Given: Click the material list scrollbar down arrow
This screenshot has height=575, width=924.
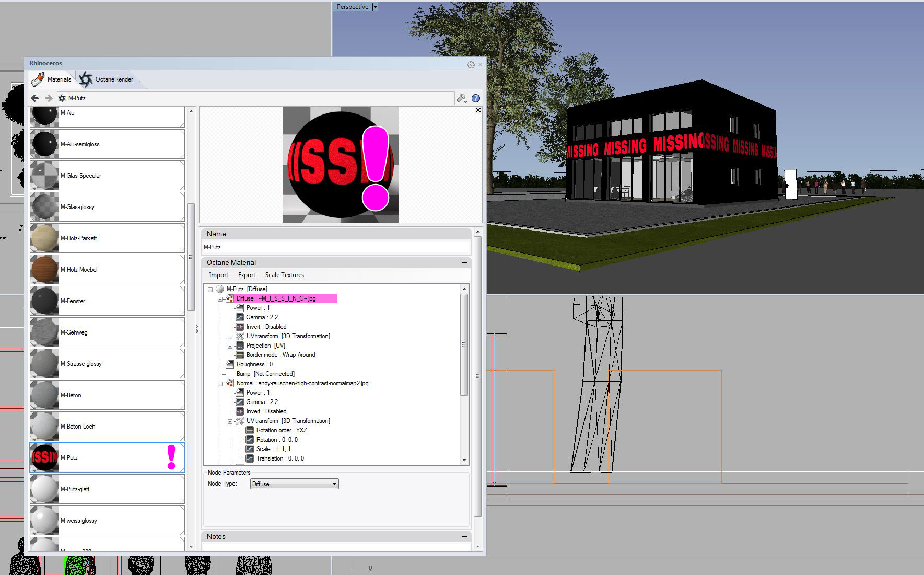Looking at the screenshot, I should (191, 546).
